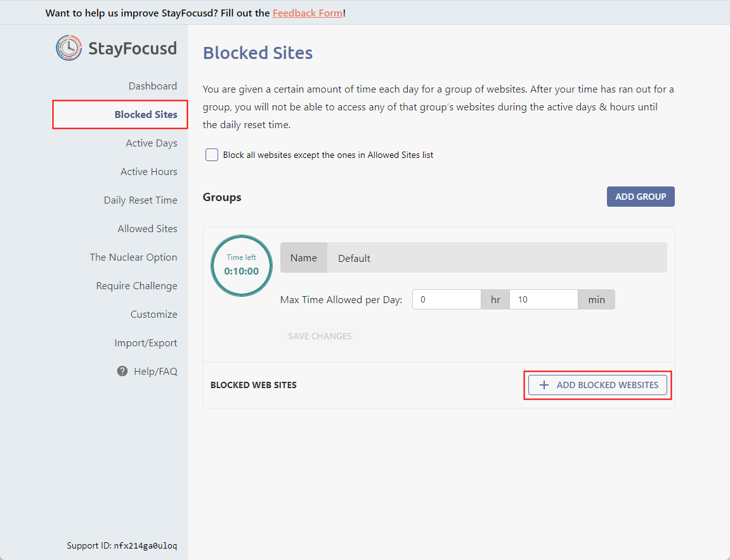730x560 pixels.
Task: Go to Require Challenge settings
Action: point(136,286)
